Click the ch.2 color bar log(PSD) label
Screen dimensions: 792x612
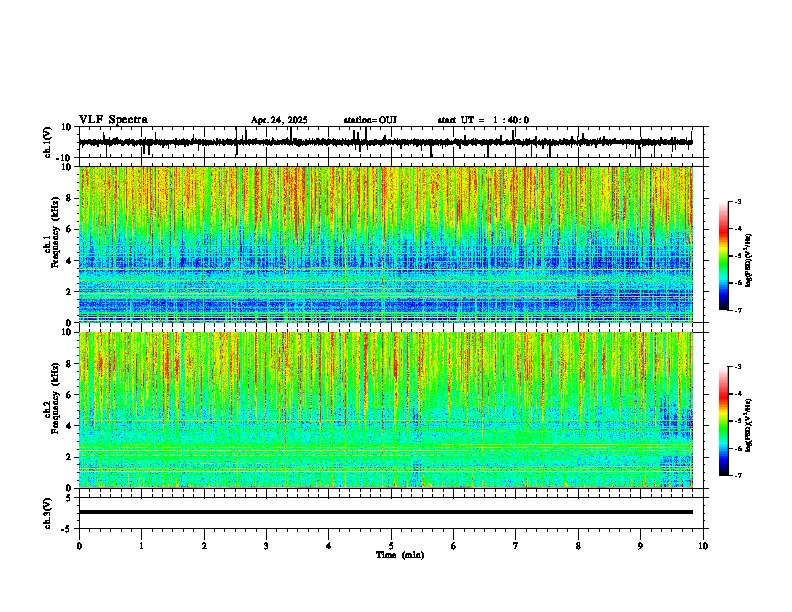click(x=749, y=425)
